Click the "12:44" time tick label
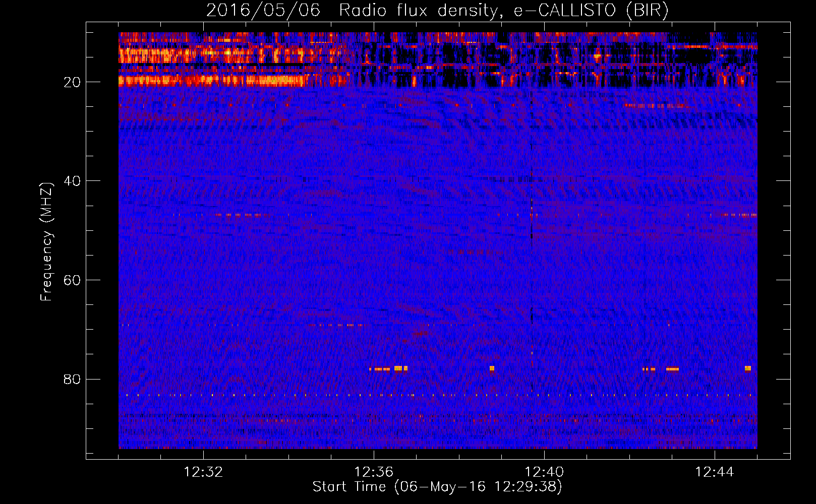 coord(715,472)
